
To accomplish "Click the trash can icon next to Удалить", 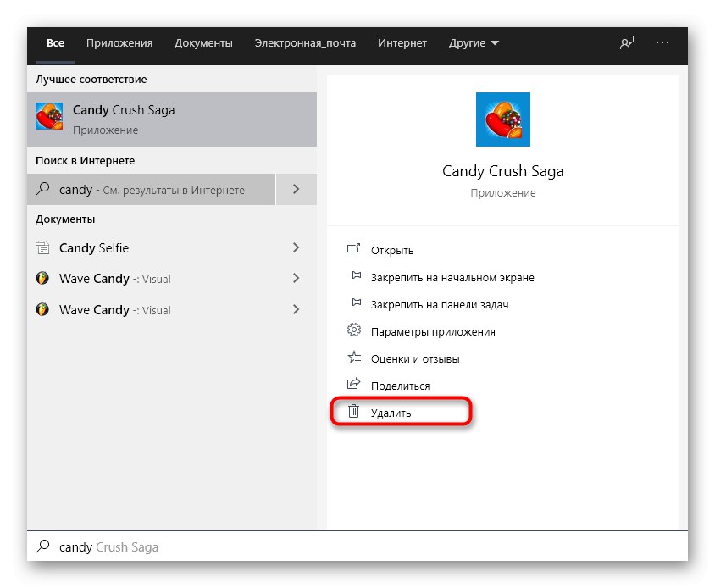I will [354, 411].
